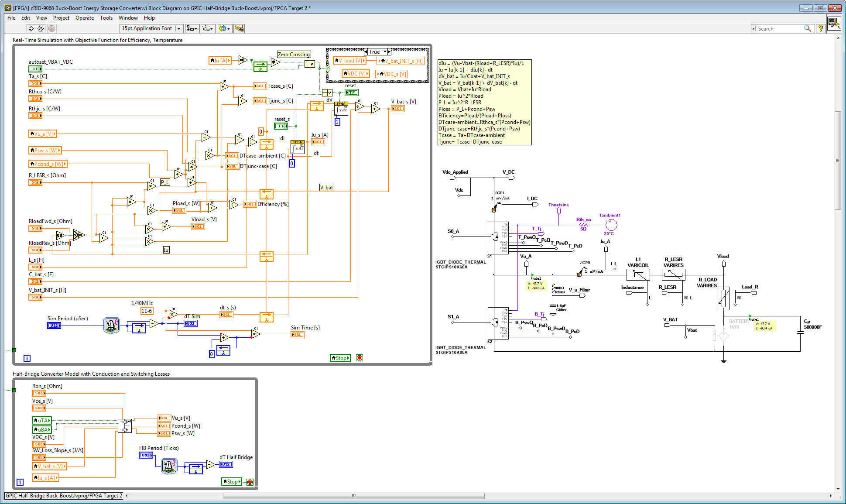Click the R_LESR VARIRES resistor symbol
846x504 pixels.
(674, 274)
